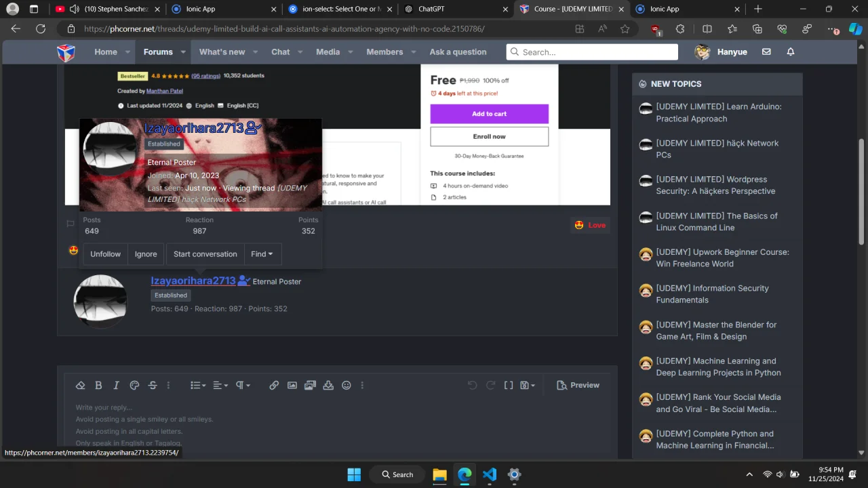Screen dimensions: 868x488
Task: Open The Basics of Linux Command Line topic
Action: tap(716, 222)
